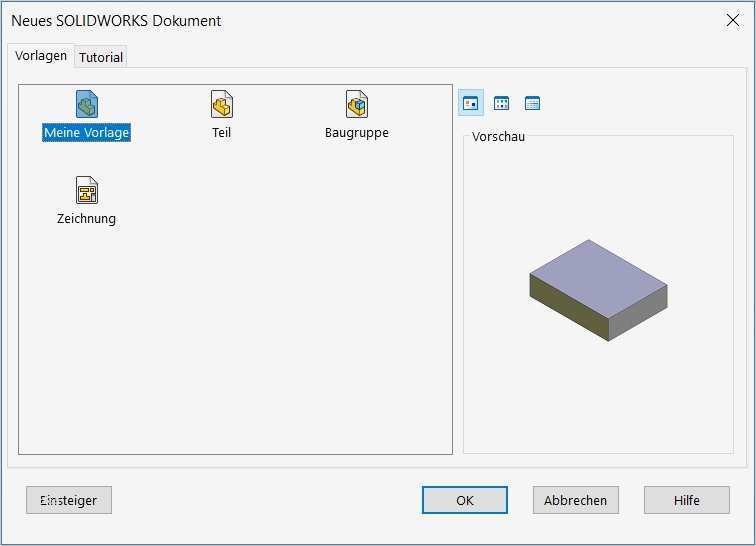The width and height of the screenshot is (756, 546).
Task: Open the Tutorial tab
Action: click(x=101, y=57)
